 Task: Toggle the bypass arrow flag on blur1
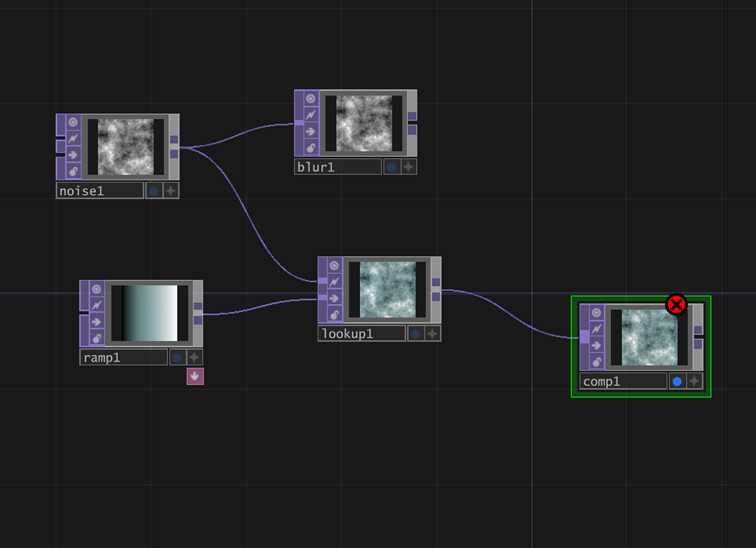[311, 131]
